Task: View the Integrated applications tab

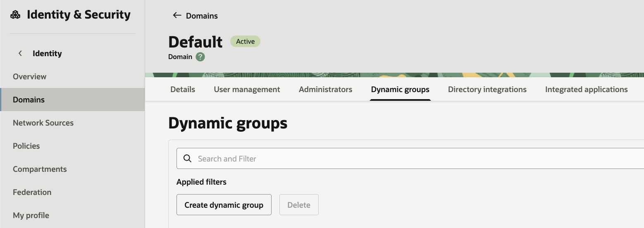Action: pyautogui.click(x=586, y=89)
